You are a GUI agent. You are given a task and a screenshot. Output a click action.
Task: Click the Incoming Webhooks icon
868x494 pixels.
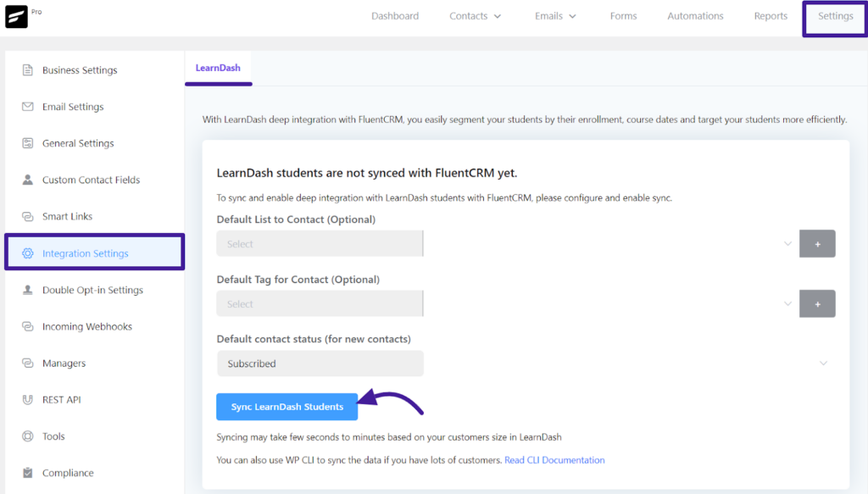pos(29,326)
